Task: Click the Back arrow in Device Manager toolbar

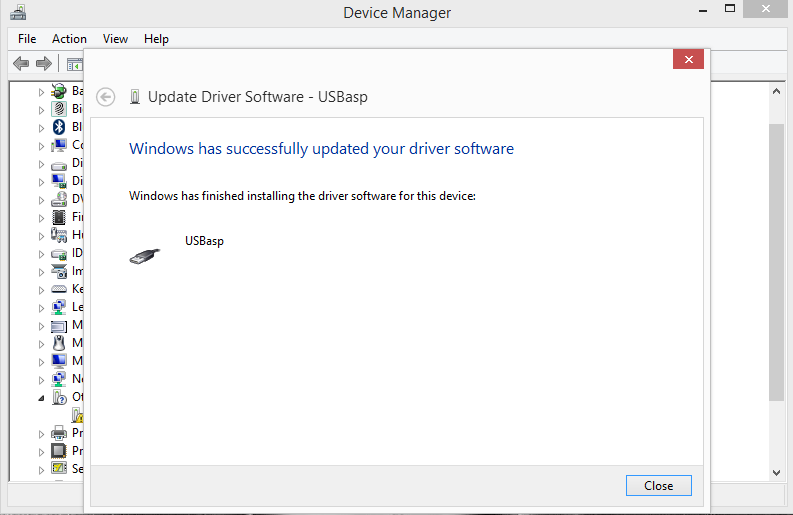Action: (21, 64)
